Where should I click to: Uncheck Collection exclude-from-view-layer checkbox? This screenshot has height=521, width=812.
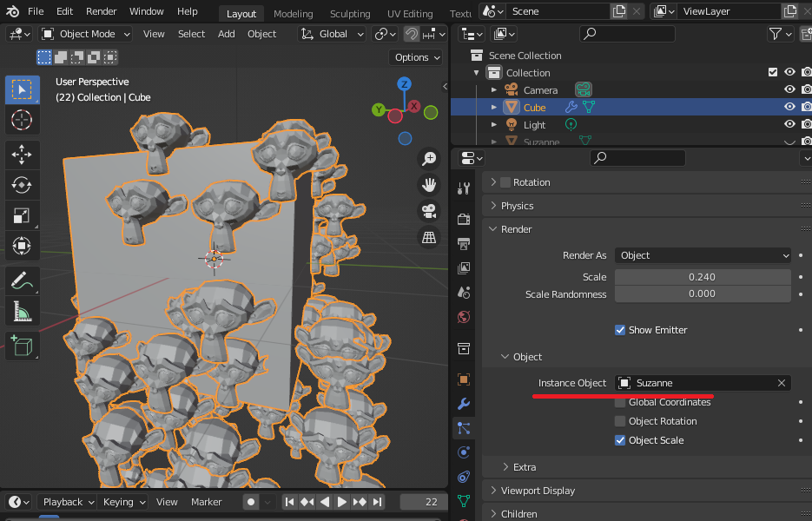click(773, 72)
